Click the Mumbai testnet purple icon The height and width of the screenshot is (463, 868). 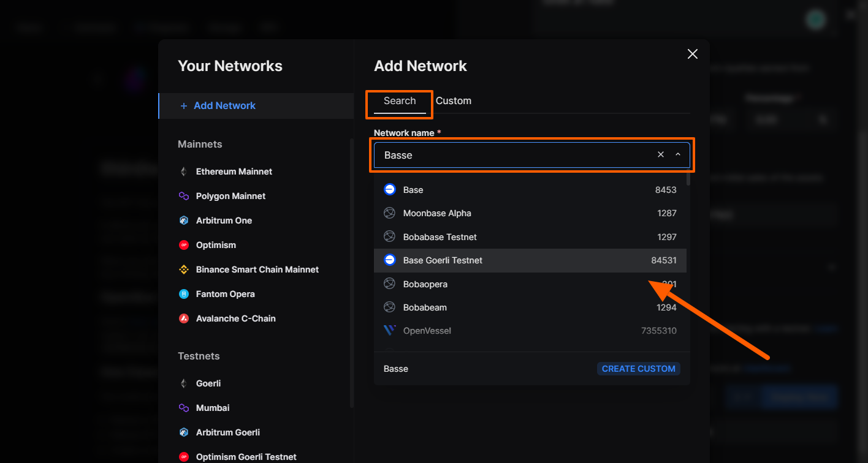pos(183,408)
